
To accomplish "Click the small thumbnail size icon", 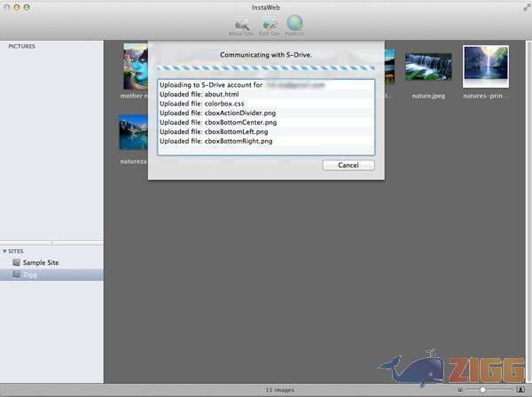I will point(460,390).
